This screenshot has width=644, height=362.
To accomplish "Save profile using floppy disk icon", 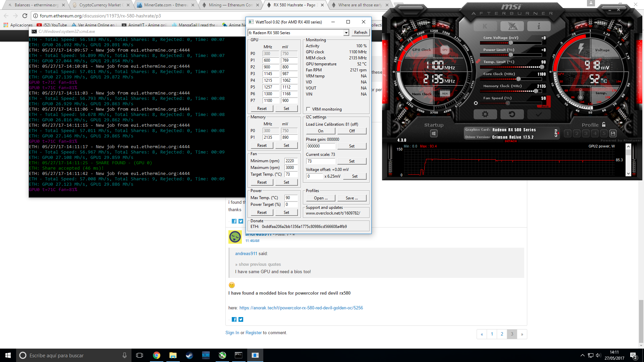I will pos(613,133).
